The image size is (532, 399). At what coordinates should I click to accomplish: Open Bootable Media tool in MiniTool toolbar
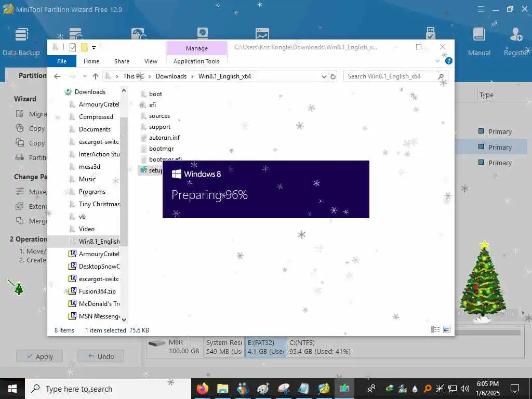(x=431, y=33)
